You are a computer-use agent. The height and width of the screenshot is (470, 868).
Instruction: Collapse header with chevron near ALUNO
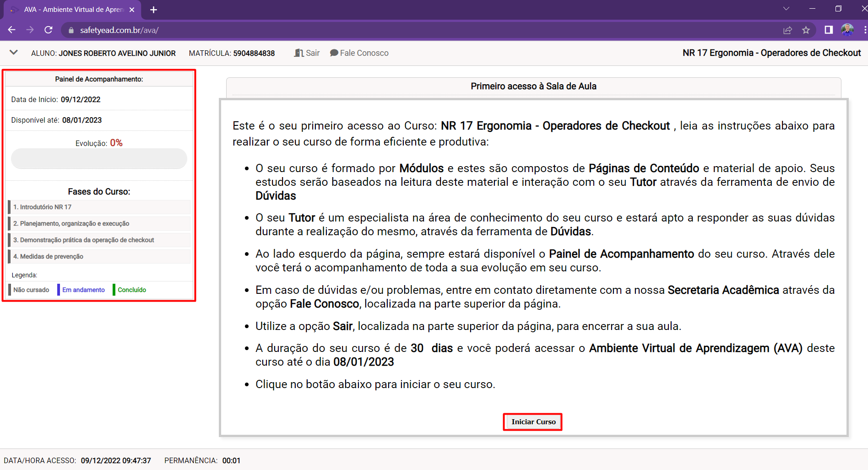[x=14, y=53]
